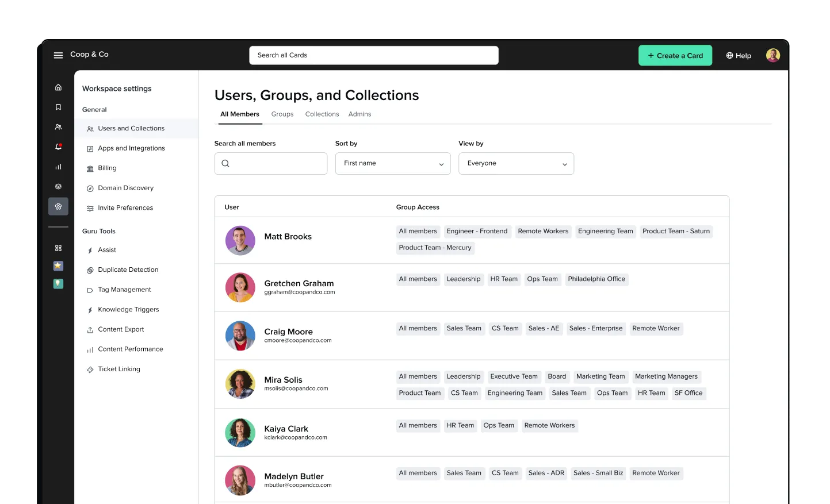This screenshot has width=830, height=504.
Task: Click Craig Moore's Sales - Enterprise tag
Action: (596, 329)
